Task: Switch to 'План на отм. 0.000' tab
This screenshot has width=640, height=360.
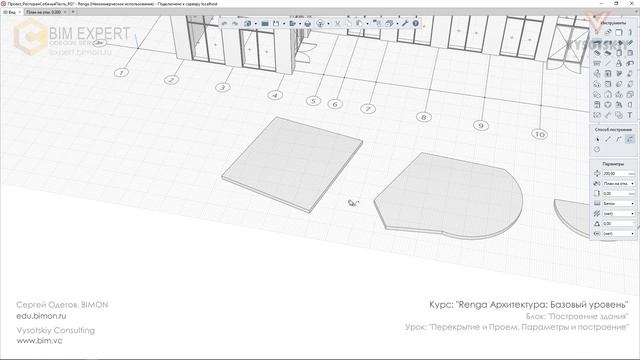Action: click(x=44, y=12)
